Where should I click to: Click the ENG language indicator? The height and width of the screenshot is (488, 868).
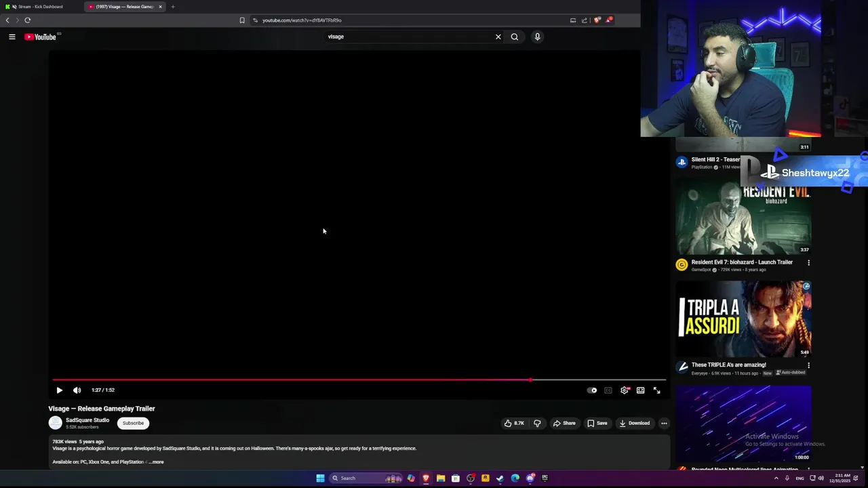click(x=800, y=479)
